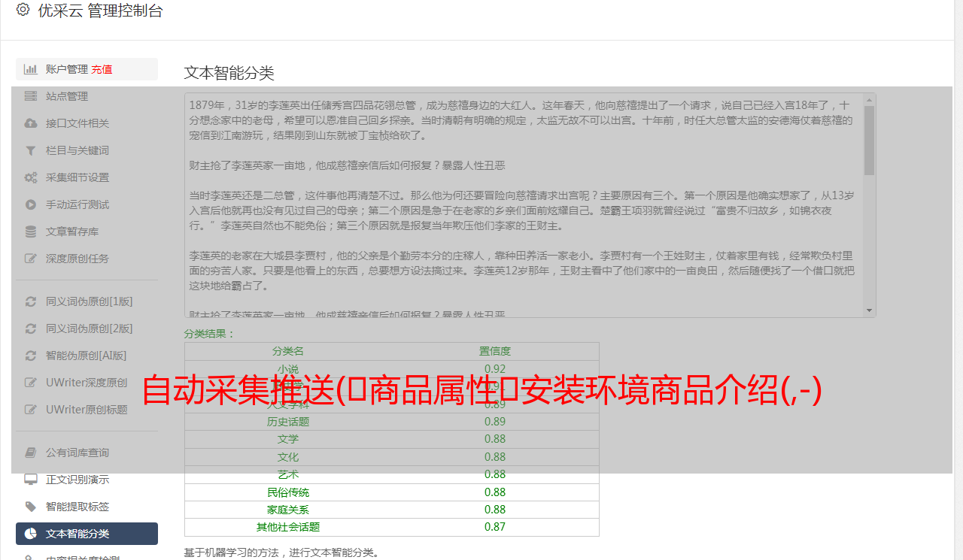Click the bar chart icon for 账户管理

(x=30, y=69)
